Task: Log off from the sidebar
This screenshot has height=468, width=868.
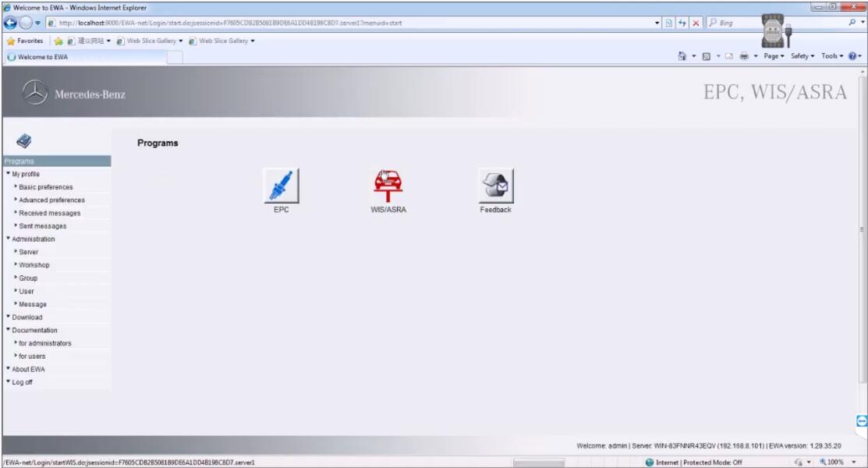Action: coord(22,382)
